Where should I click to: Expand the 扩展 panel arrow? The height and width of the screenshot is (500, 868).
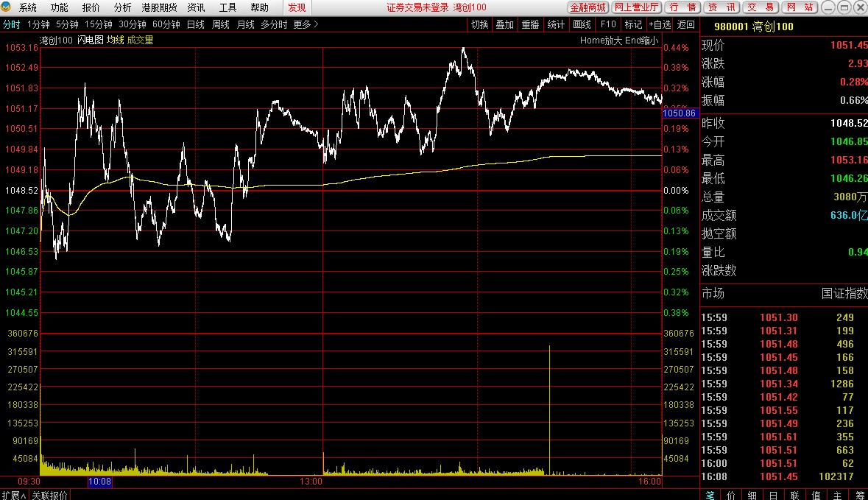14,495
